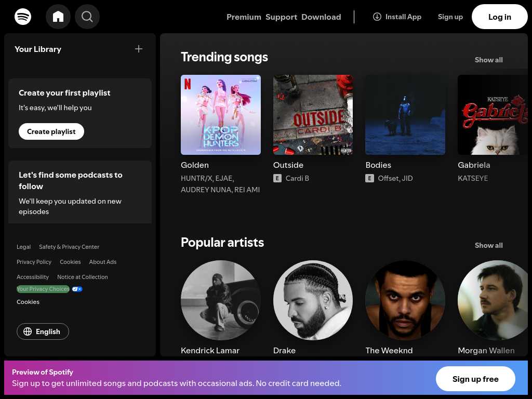Click explicit badge next to Cardi B
This screenshot has width=532, height=399.
[x=277, y=178]
